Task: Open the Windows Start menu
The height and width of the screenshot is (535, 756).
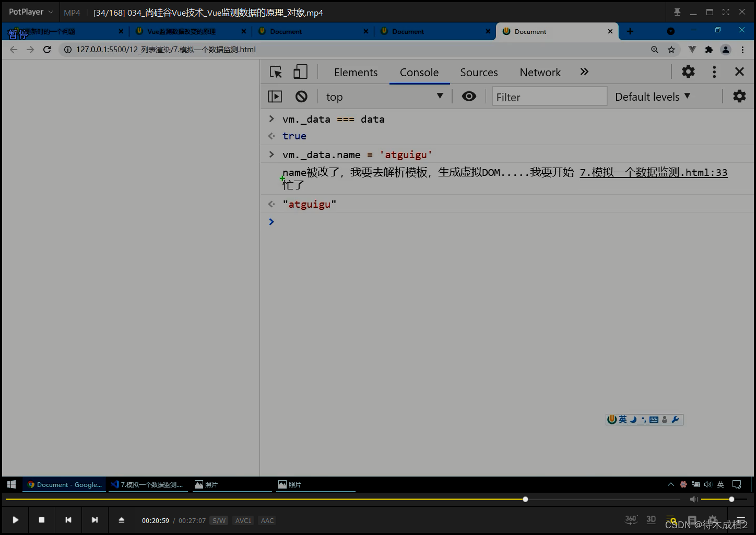Action: coord(11,484)
